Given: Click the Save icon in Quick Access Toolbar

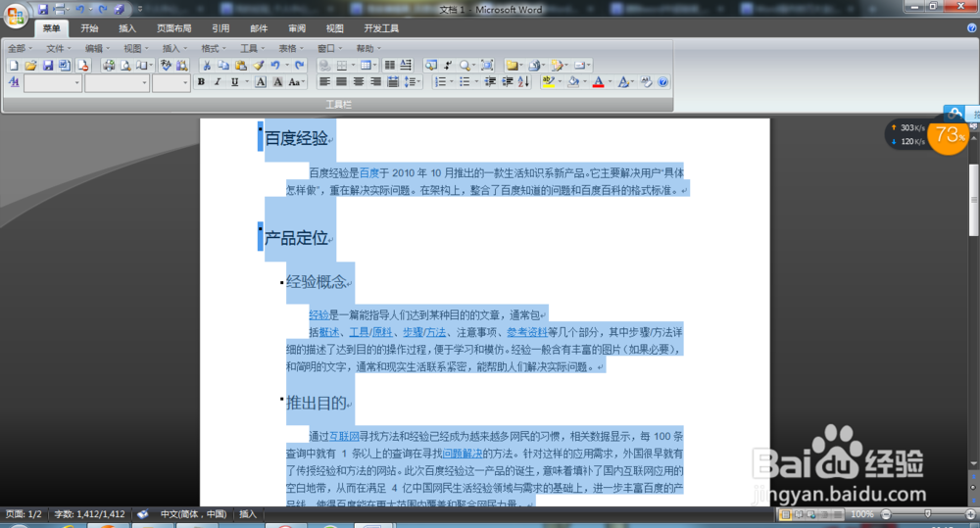Looking at the screenshot, I should [43, 10].
